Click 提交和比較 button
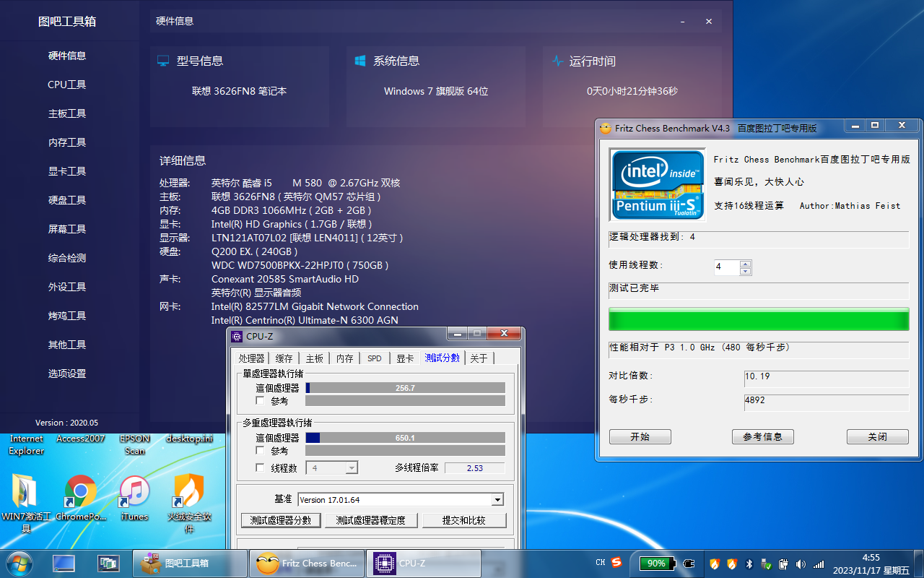 pos(464,520)
